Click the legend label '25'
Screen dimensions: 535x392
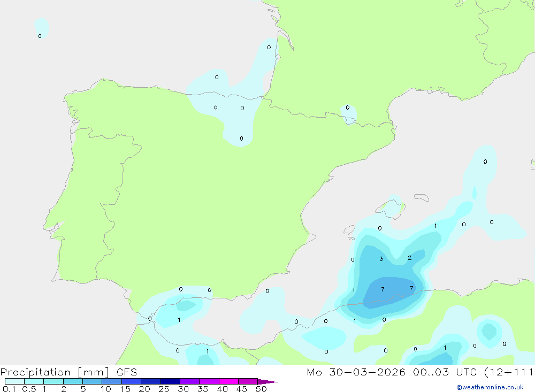point(164,389)
